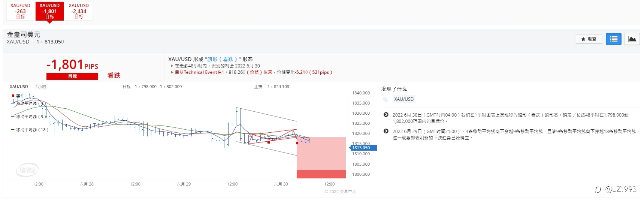This screenshot has width=644, height=202.
Task: Expand the 在最多48小时内 detail bullet
Action: pyautogui.click(x=215, y=66)
